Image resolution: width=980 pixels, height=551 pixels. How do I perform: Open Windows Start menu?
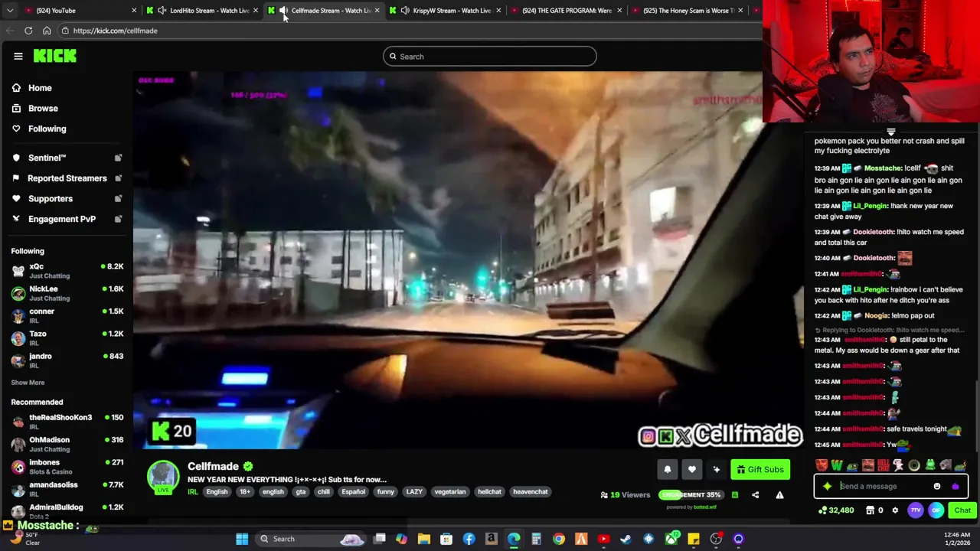click(242, 539)
